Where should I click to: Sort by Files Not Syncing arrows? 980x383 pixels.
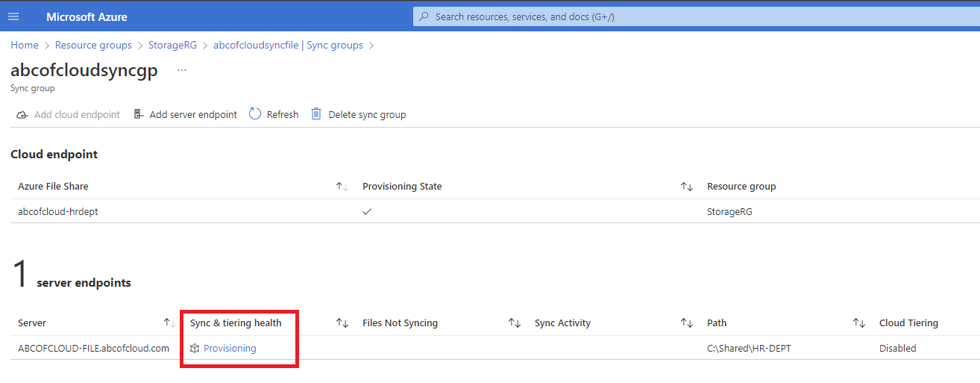click(515, 323)
